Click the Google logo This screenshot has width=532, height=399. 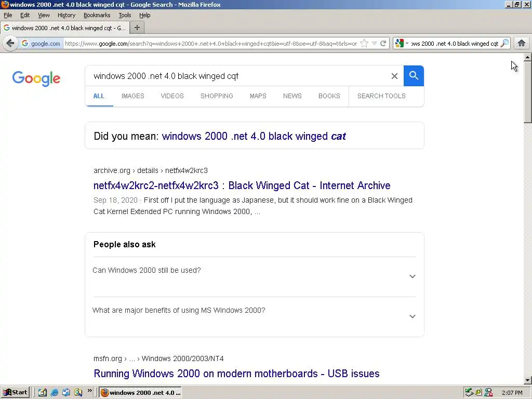click(36, 78)
